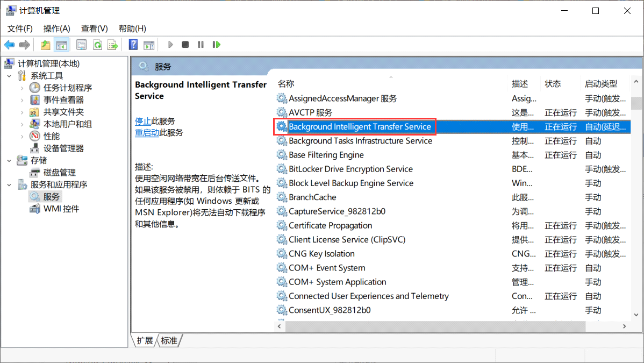Click the 重启动 service link
Viewport: 644px width, 363px height.
click(147, 132)
